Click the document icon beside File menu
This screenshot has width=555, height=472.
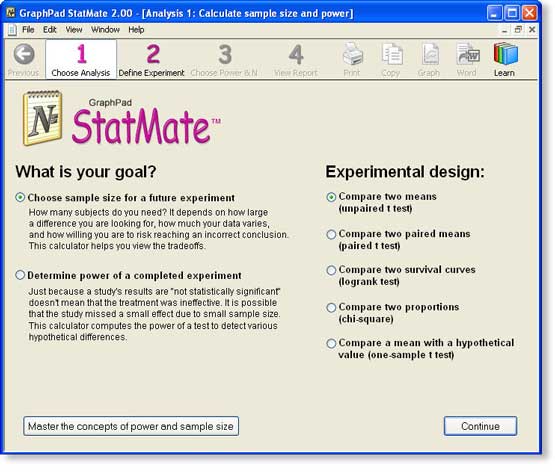(x=12, y=30)
